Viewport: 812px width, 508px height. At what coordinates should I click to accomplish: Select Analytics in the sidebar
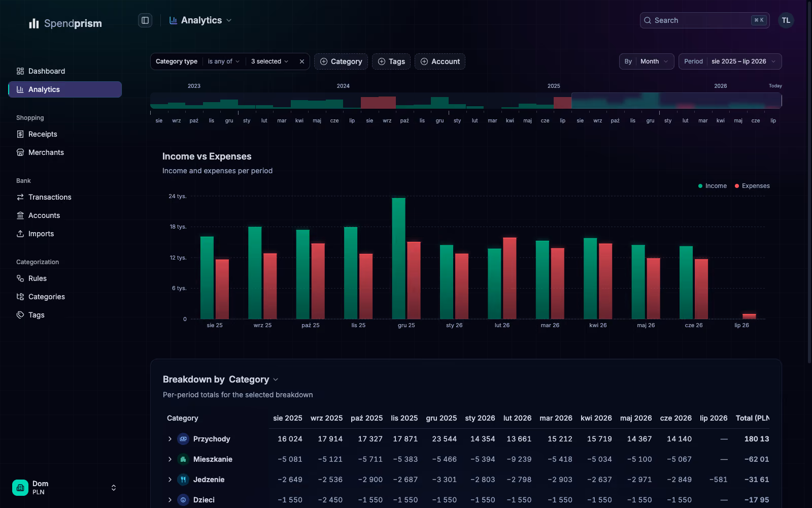(x=65, y=89)
